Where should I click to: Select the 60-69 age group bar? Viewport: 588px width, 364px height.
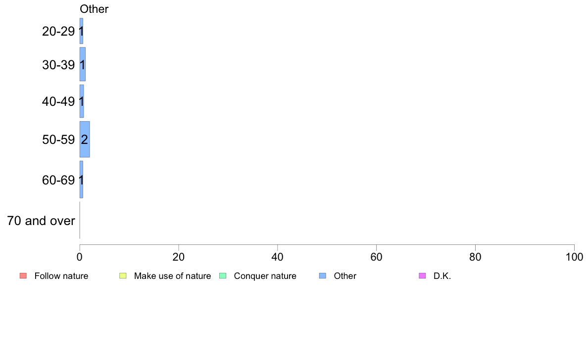pyautogui.click(x=81, y=180)
